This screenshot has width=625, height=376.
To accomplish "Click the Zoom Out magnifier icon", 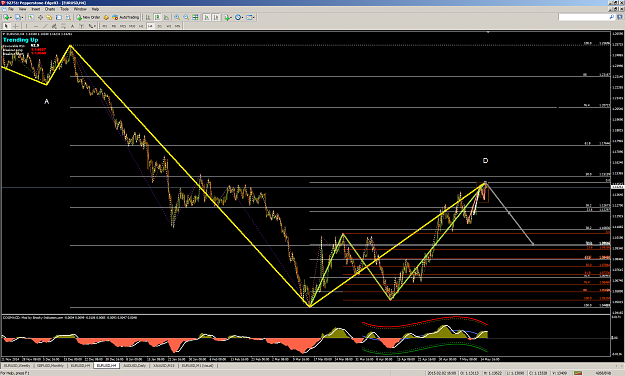I will (186, 17).
